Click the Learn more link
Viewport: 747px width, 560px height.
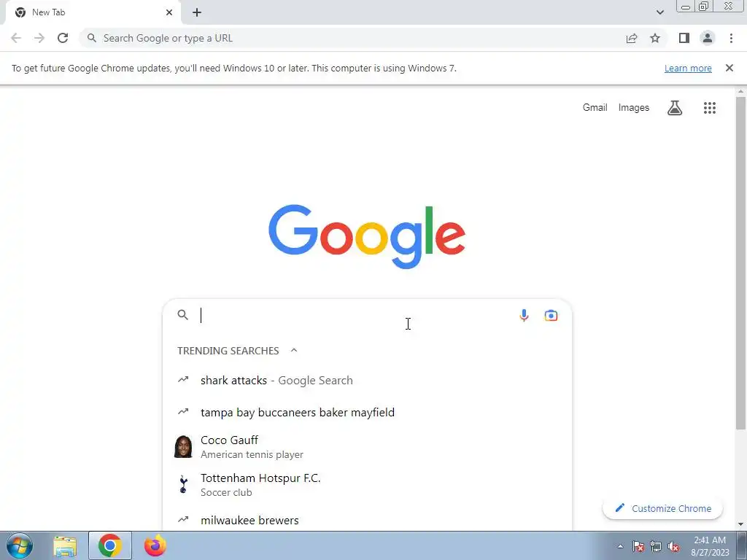[688, 68]
